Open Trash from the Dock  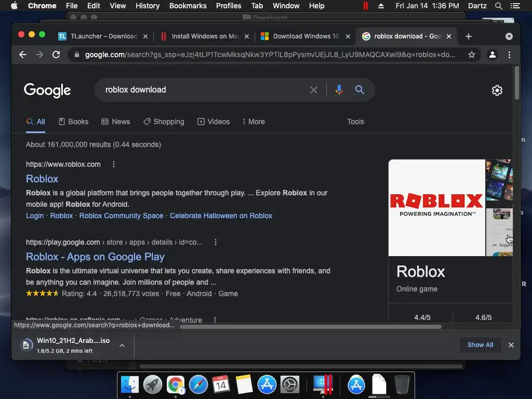click(x=402, y=385)
